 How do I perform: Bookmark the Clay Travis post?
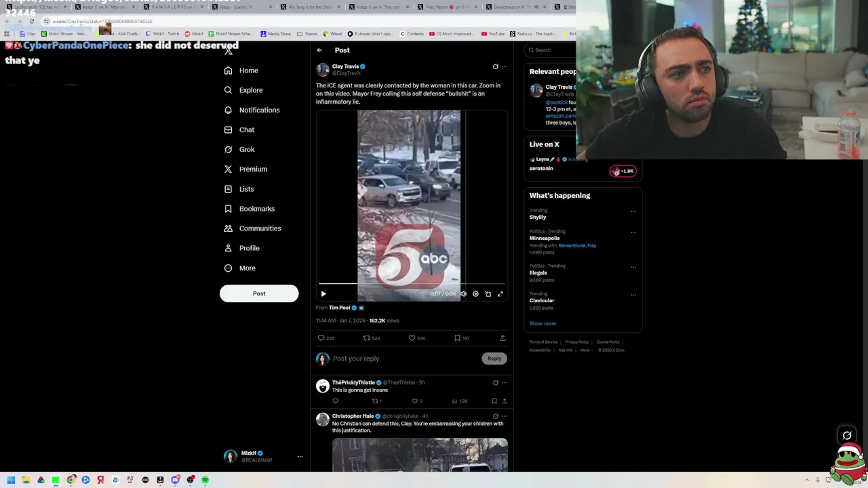pyautogui.click(x=457, y=338)
